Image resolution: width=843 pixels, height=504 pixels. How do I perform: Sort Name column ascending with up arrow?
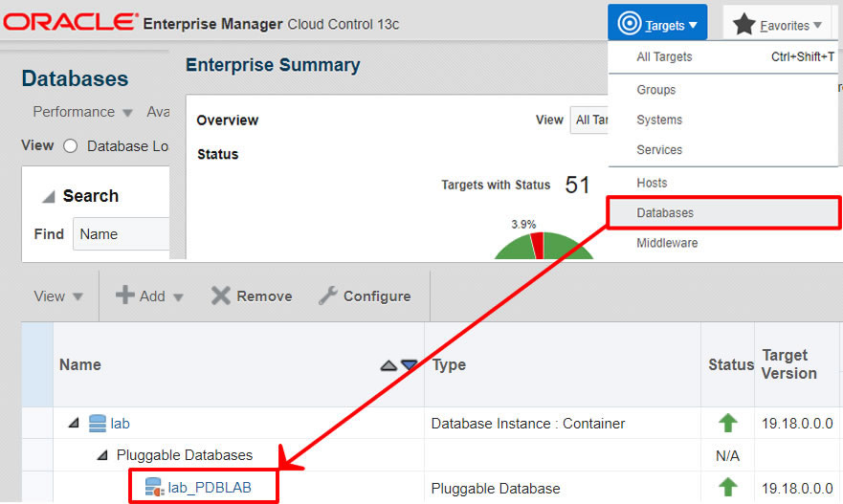[x=388, y=366]
